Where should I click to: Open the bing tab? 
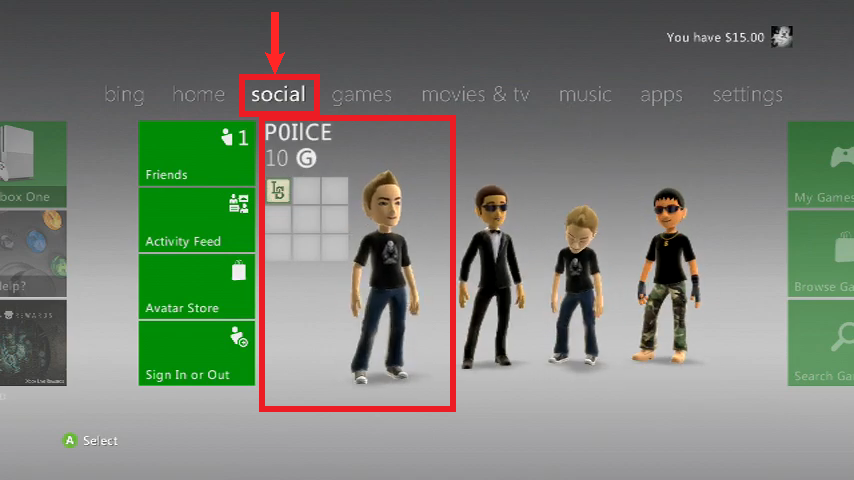coord(124,95)
